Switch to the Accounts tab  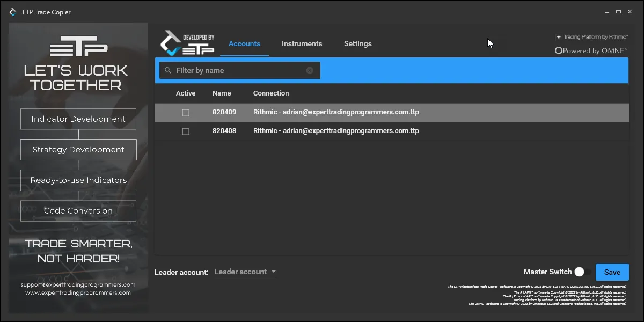tap(244, 44)
